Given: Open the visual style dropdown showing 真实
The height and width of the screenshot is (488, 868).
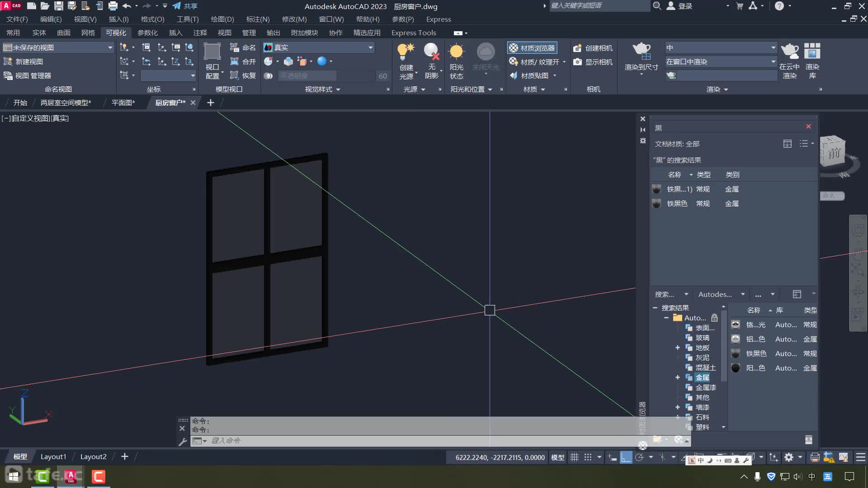Looking at the screenshot, I should (x=318, y=47).
